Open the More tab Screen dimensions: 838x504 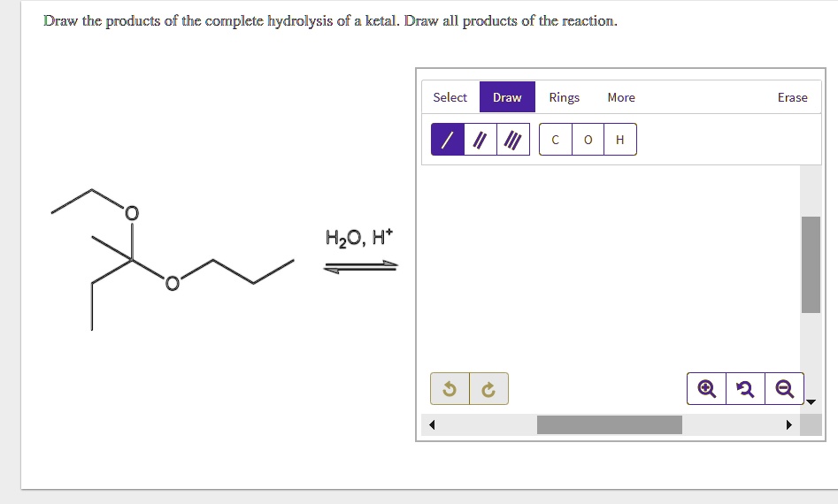coord(621,97)
